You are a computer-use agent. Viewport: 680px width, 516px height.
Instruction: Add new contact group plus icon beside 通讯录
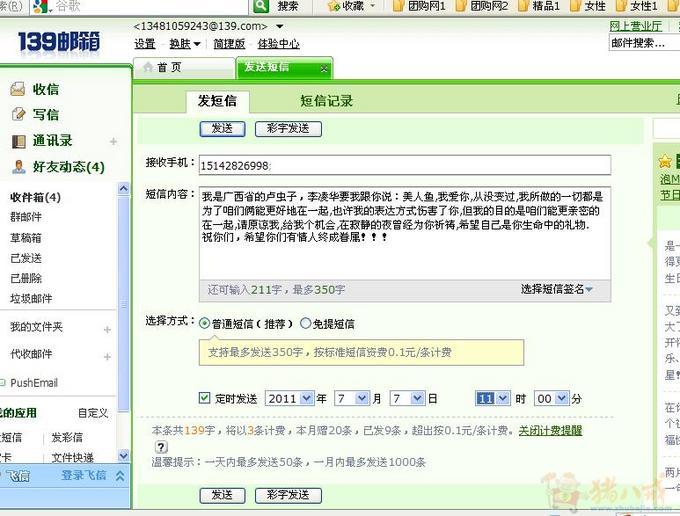[113, 141]
